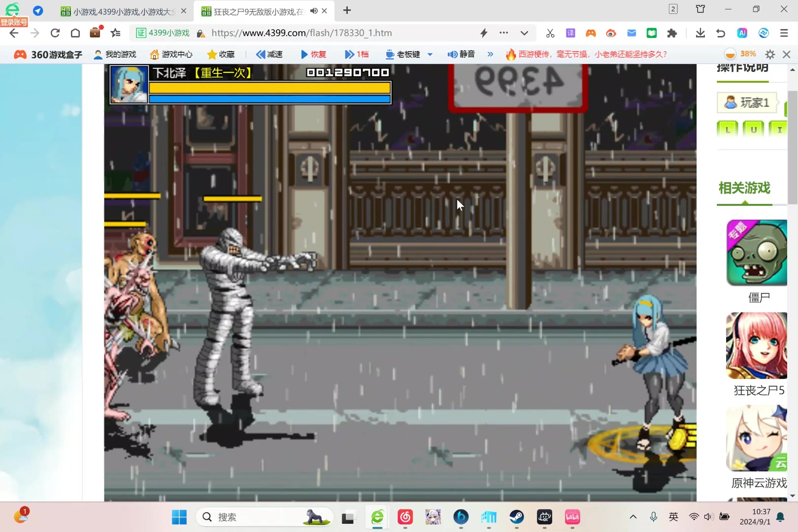Image resolution: width=798 pixels, height=532 pixels.
Task: Go back to the previous page
Action: click(14, 33)
